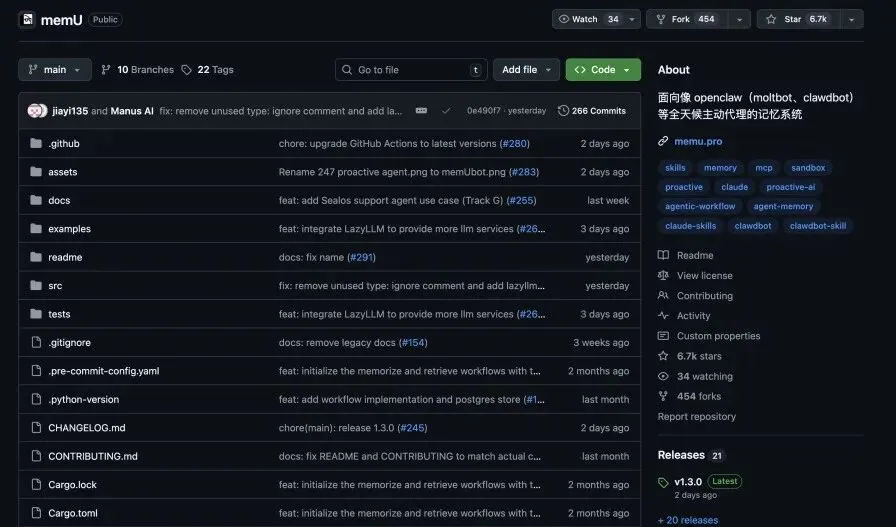
Task: View the 22 Tags link
Action: pos(207,70)
